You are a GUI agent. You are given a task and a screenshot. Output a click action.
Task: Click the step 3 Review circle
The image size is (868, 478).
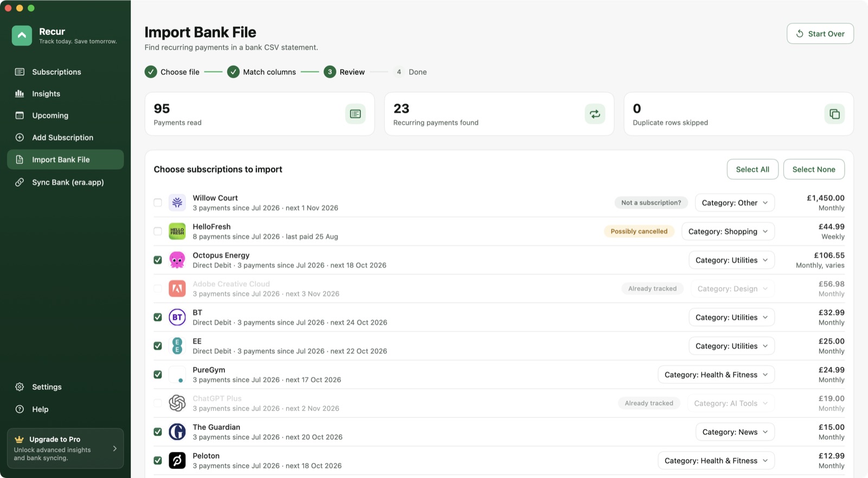click(330, 72)
